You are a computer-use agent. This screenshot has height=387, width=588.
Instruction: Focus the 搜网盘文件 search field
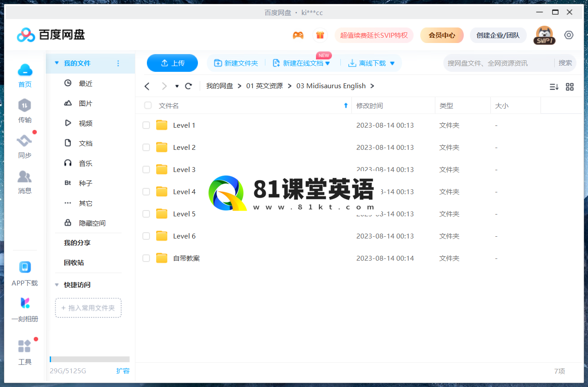pyautogui.click(x=498, y=63)
